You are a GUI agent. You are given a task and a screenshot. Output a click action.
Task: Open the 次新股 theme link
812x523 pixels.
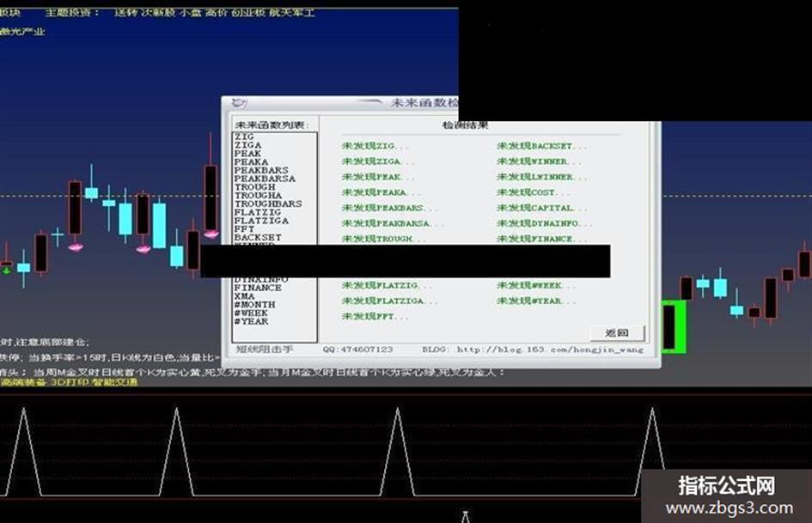point(158,12)
